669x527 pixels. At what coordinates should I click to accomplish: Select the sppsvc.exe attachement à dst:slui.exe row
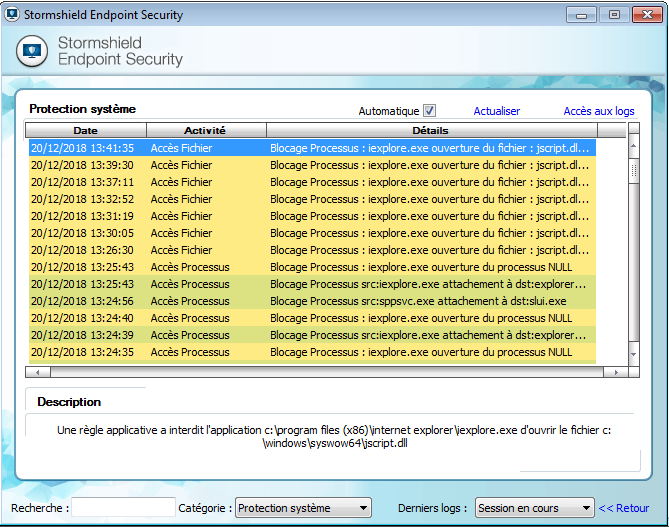click(x=312, y=301)
